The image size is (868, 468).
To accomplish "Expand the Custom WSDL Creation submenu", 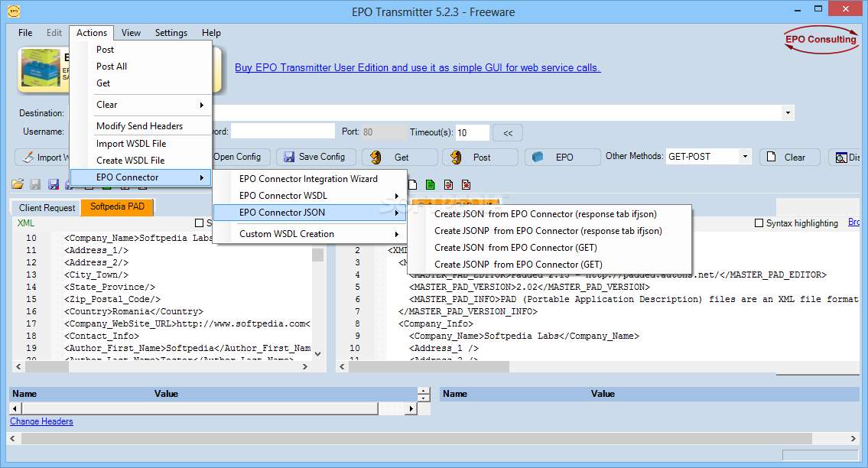I will [310, 234].
